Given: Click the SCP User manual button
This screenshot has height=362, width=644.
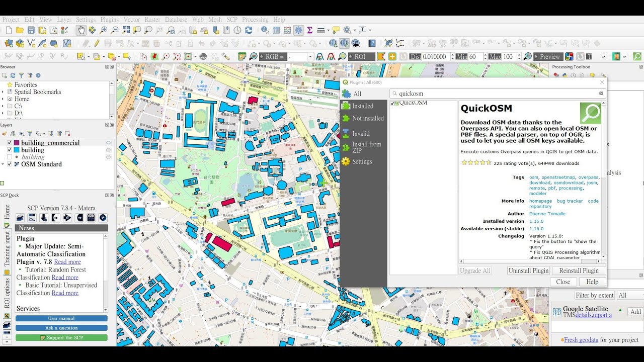Looking at the screenshot, I should click(x=61, y=318).
